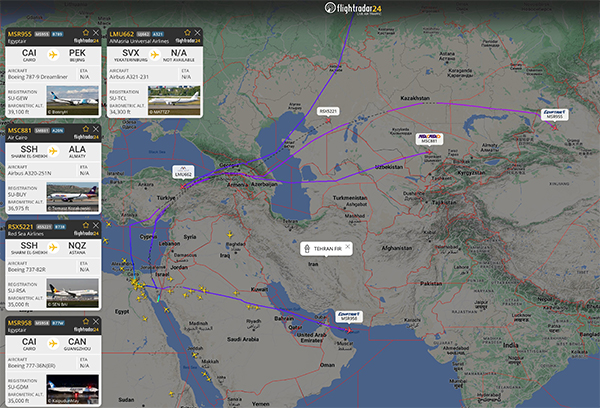
Task: Click the 36,975 ft altitude value
Action: [18, 209]
